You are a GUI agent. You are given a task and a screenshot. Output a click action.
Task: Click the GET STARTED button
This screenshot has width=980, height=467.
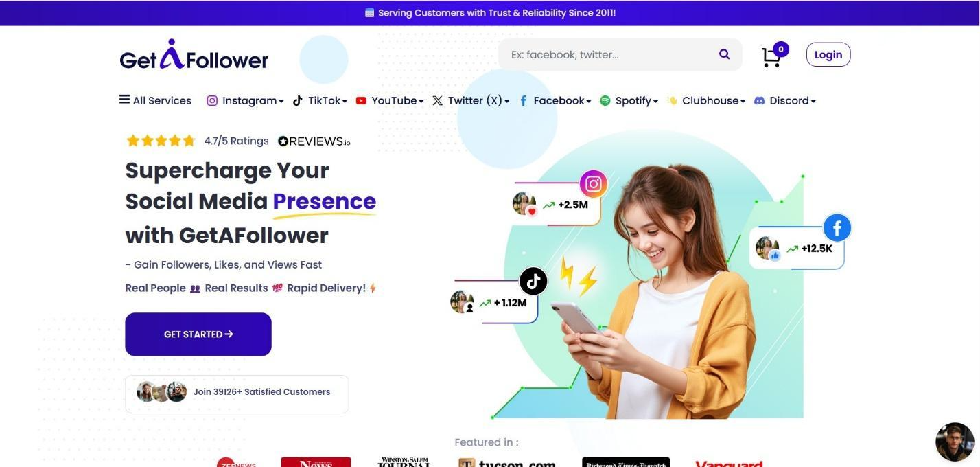[x=198, y=334]
